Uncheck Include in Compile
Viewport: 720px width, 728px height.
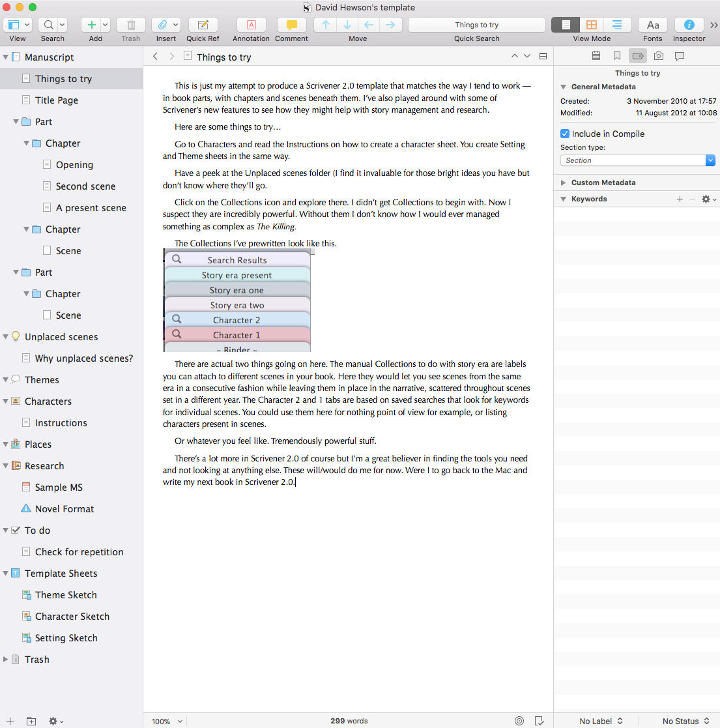[564, 134]
